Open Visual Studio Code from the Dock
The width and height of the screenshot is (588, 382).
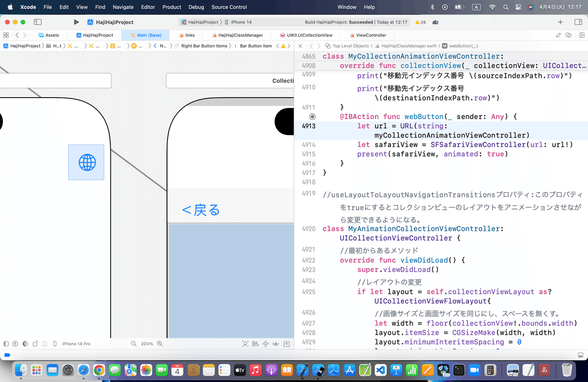pos(381,370)
